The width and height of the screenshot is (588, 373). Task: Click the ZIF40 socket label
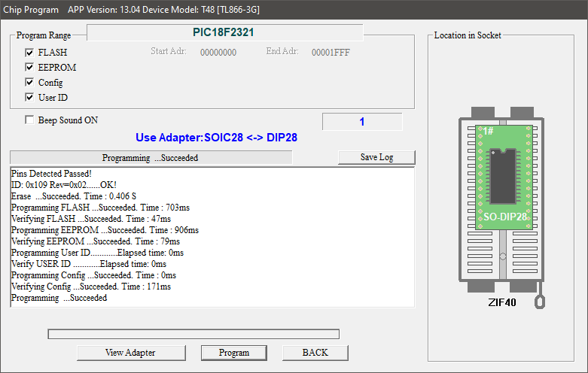click(501, 302)
